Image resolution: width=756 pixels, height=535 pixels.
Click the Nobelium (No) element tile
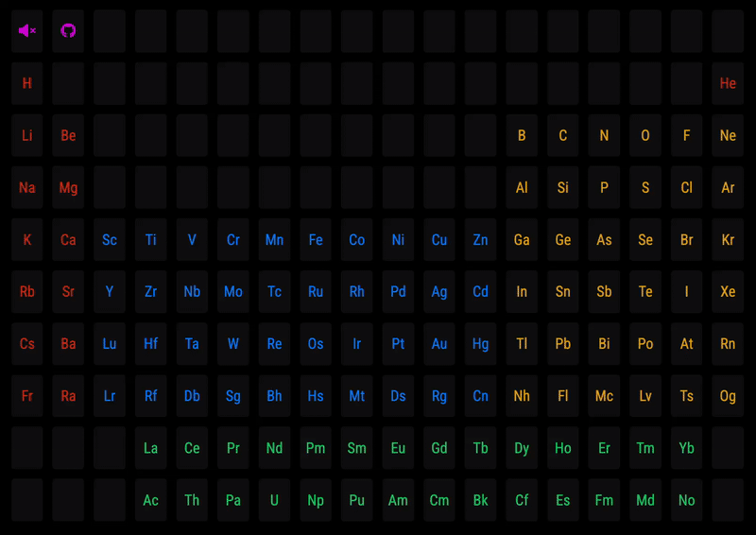[x=686, y=500]
